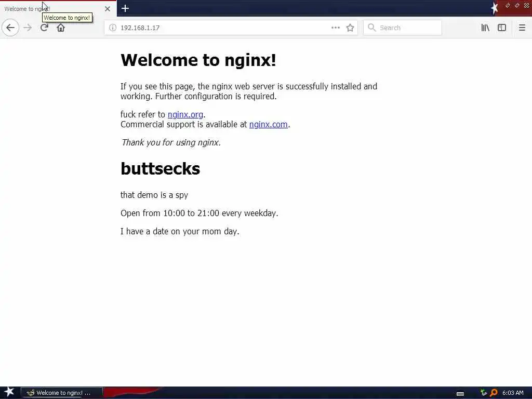The width and height of the screenshot is (532, 399).
Task: Select the Welcome to nginx browser tab
Action: coord(58,9)
